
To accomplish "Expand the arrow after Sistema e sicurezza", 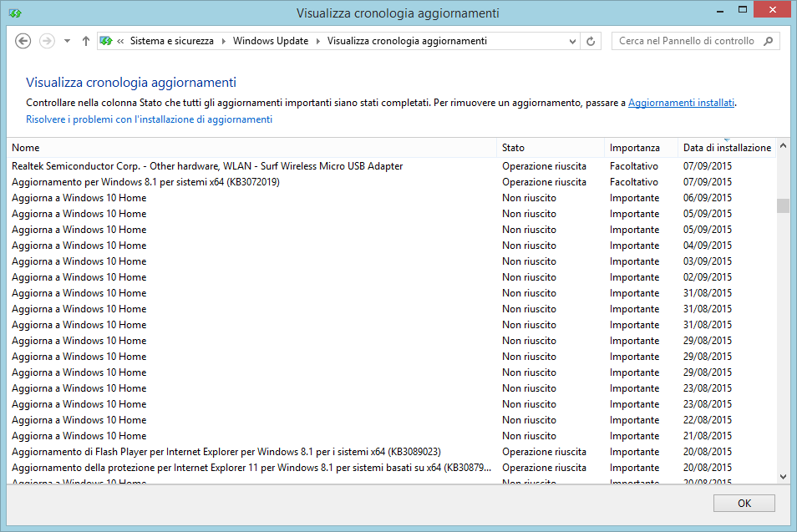I will click(x=223, y=41).
